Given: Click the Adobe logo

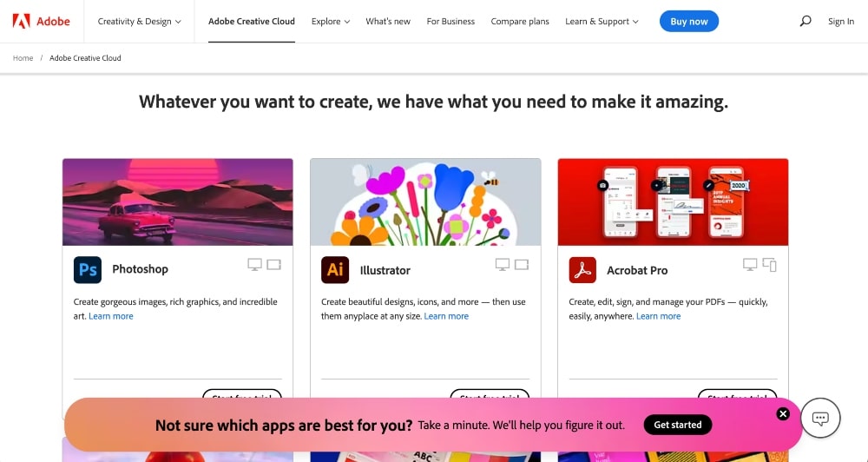Looking at the screenshot, I should pyautogui.click(x=41, y=22).
